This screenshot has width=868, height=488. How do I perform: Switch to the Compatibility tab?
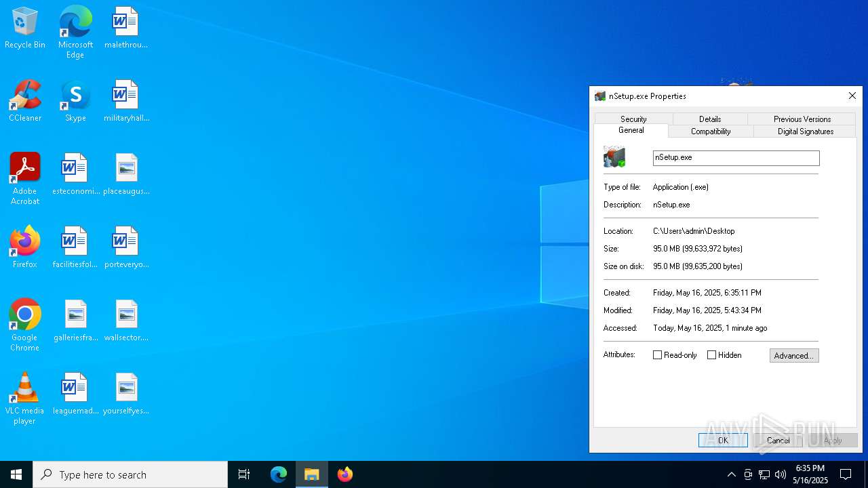click(x=711, y=131)
